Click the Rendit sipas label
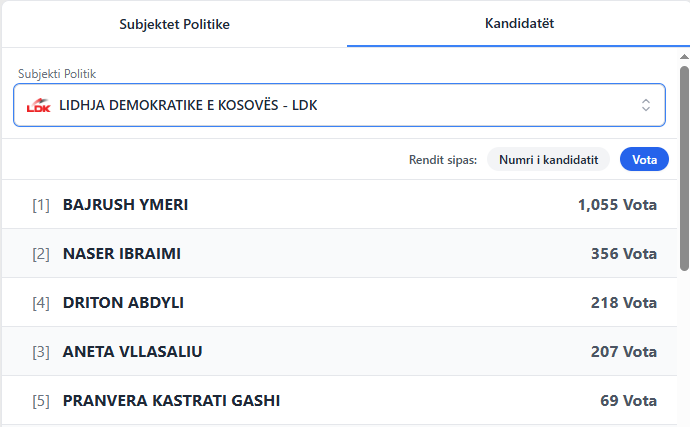The image size is (690, 427). click(x=443, y=159)
